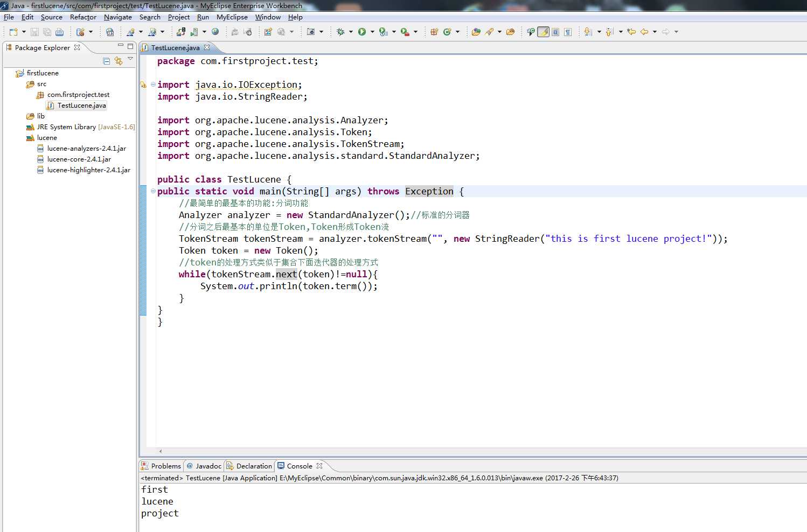
Task: Click the Back navigation arrow
Action: point(644,32)
